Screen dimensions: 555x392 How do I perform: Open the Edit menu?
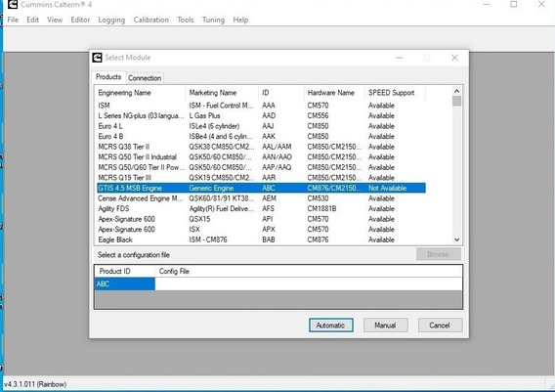pos(32,20)
